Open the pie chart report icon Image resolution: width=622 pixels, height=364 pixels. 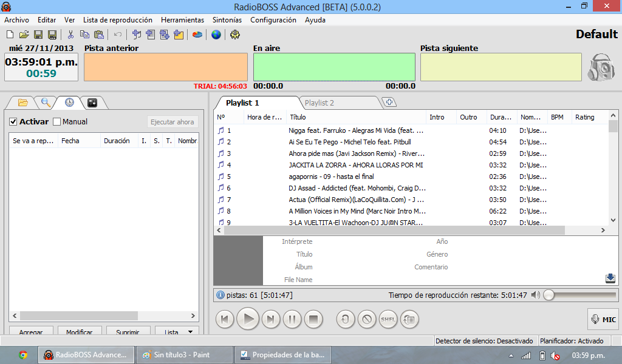(x=197, y=35)
